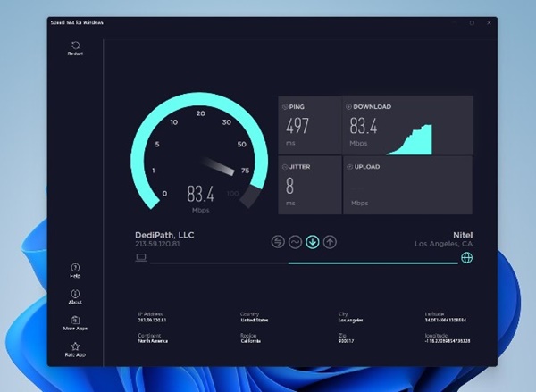Select the download arrow stage icon

coord(313,242)
